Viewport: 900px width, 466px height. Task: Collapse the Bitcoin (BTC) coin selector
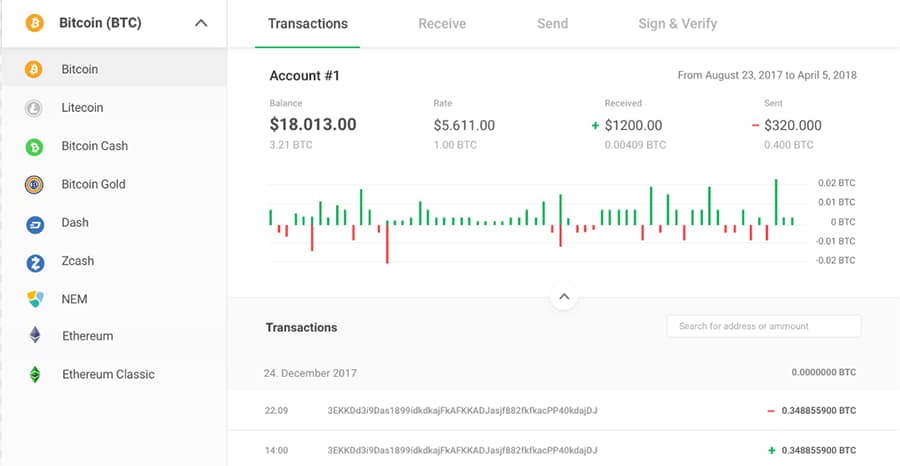coord(201,23)
